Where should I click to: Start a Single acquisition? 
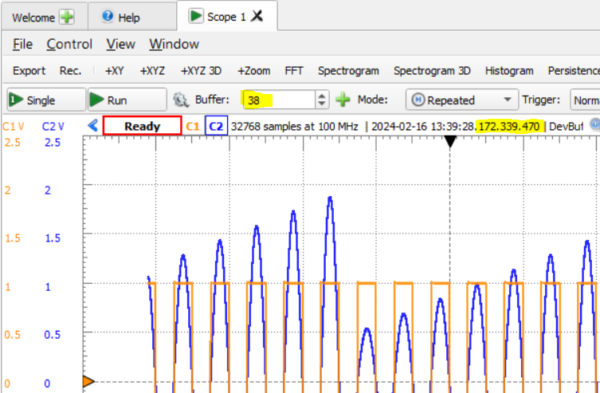[46, 100]
